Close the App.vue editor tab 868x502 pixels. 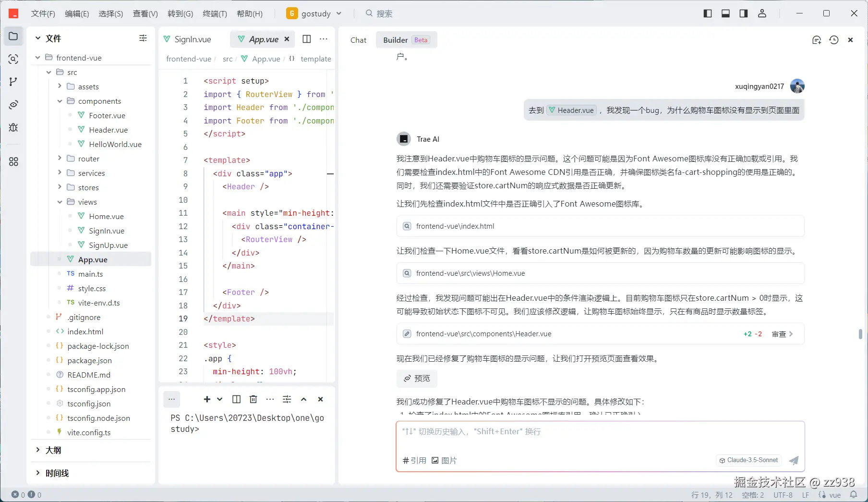tap(287, 39)
